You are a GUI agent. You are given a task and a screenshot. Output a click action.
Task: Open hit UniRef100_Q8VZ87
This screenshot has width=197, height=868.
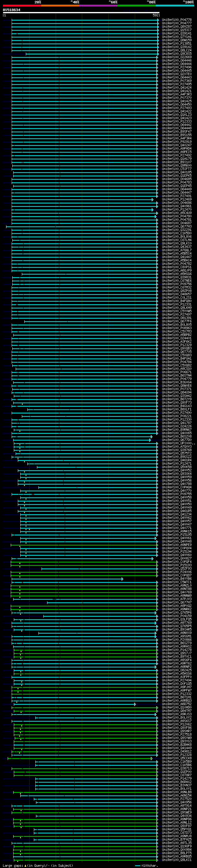click(177, 26)
